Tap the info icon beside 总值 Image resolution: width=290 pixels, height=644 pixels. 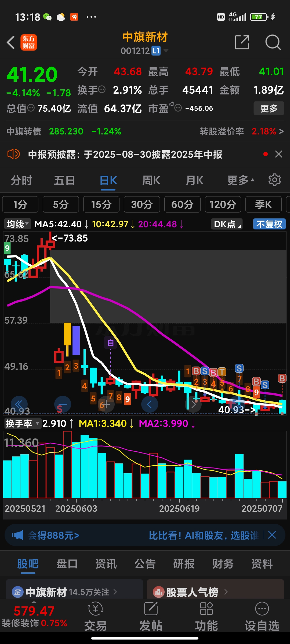31,108
